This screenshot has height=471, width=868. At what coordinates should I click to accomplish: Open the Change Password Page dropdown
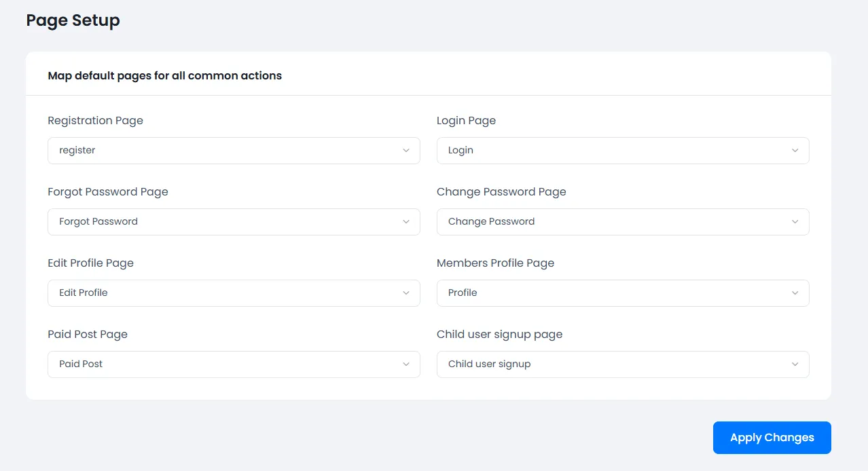click(x=623, y=221)
